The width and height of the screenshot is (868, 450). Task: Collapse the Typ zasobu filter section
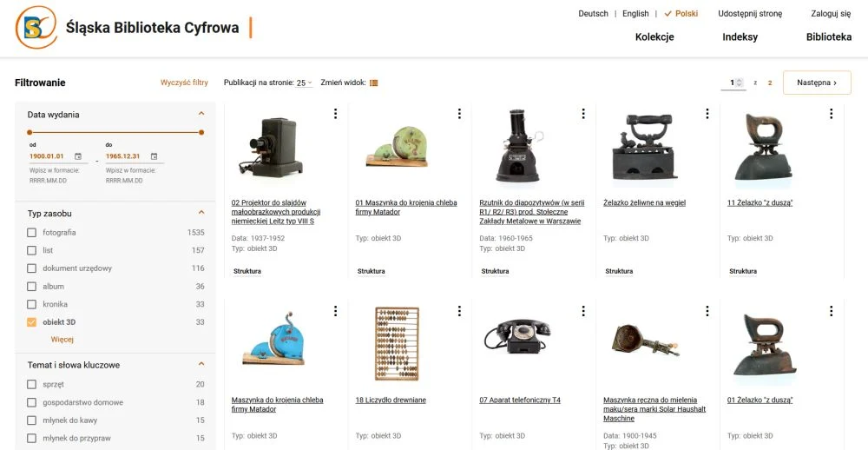201,212
